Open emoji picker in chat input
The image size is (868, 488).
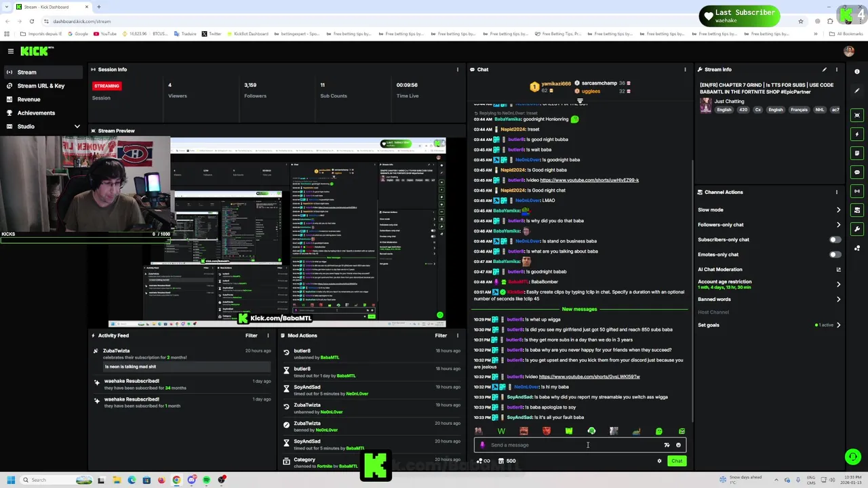click(x=678, y=445)
